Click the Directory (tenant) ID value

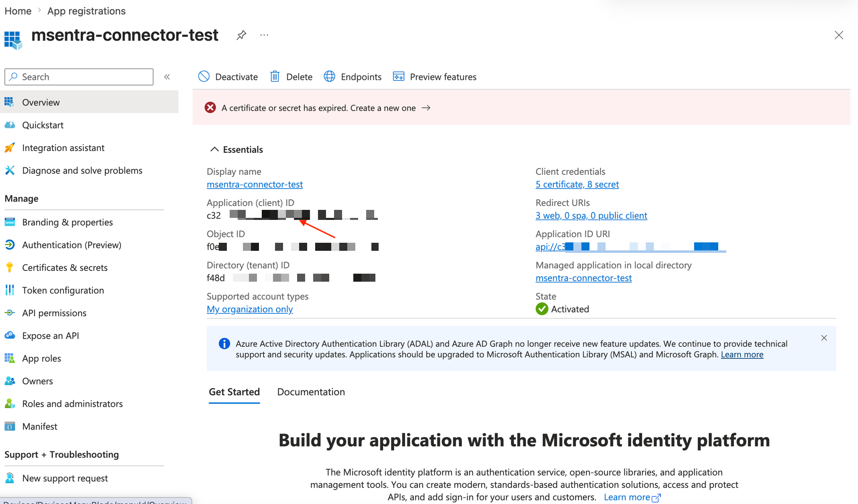point(291,278)
